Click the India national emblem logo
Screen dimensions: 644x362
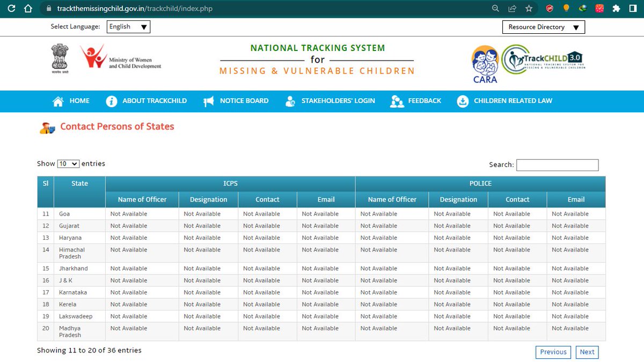[61, 58]
